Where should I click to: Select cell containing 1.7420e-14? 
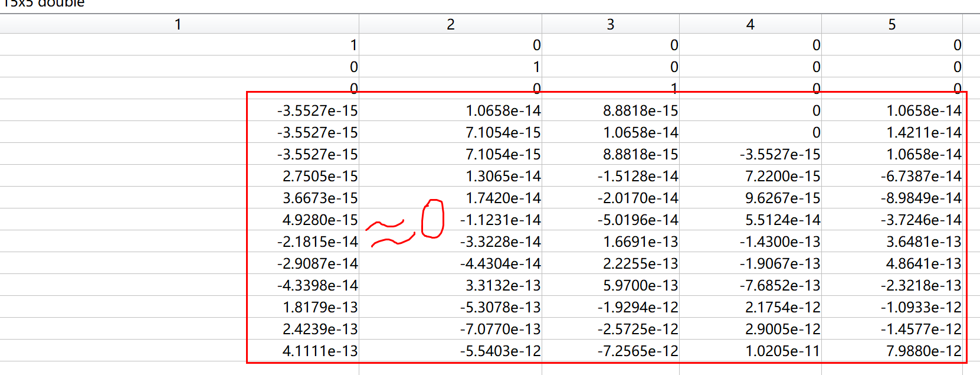[x=450, y=198]
